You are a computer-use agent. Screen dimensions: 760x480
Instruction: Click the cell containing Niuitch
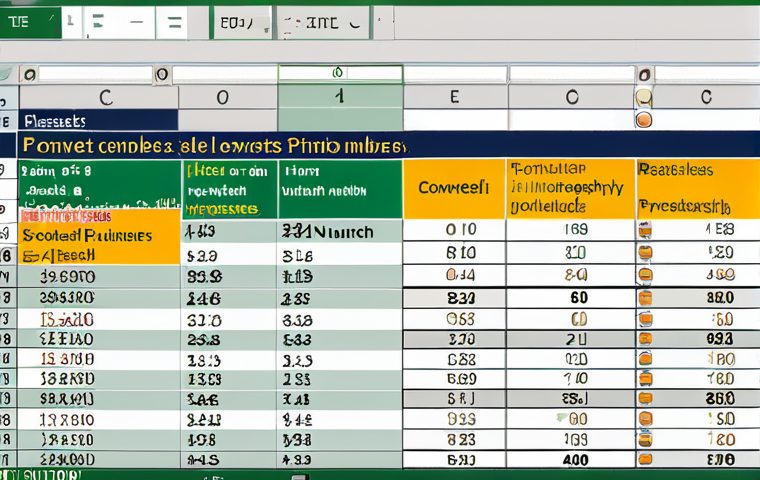click(340, 232)
